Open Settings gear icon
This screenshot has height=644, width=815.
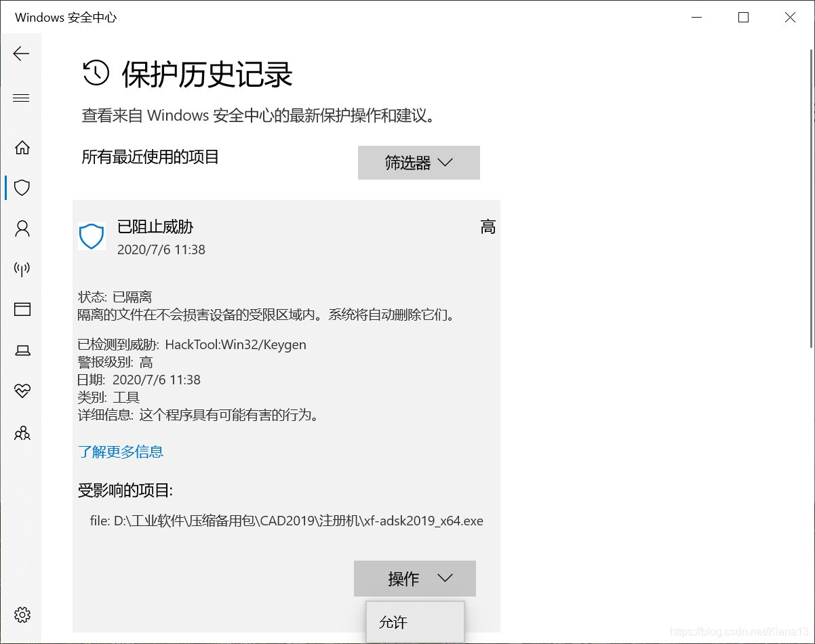coord(22,615)
